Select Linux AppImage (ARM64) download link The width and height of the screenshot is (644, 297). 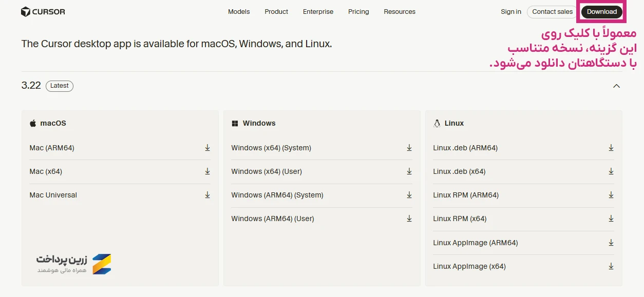[476, 243]
